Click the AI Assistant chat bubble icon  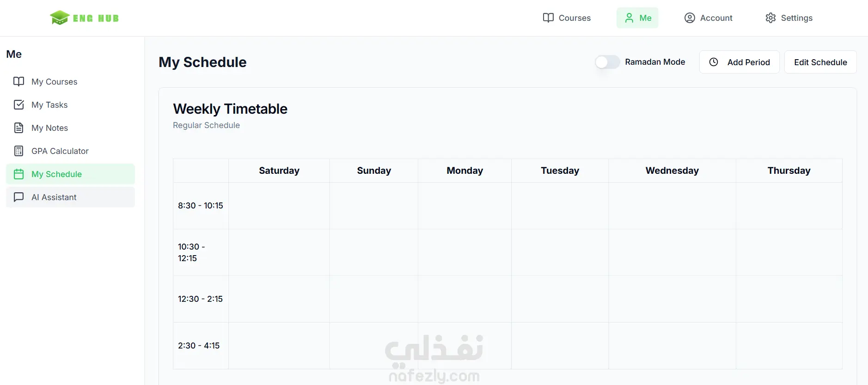(x=18, y=197)
